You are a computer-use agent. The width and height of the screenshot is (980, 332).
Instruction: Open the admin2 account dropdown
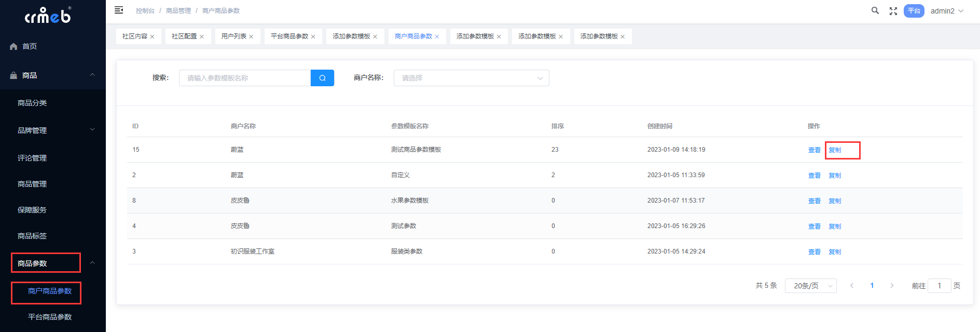click(x=946, y=11)
